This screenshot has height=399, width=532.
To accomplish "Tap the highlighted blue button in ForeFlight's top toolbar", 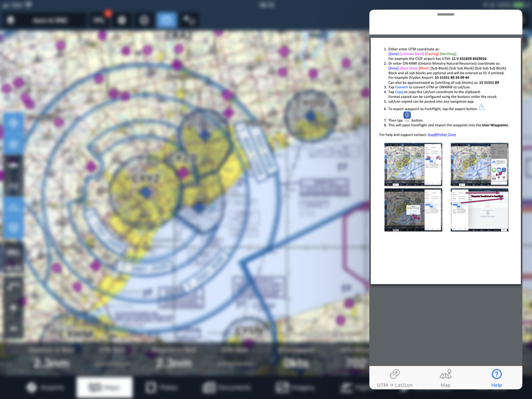I will click(x=166, y=20).
